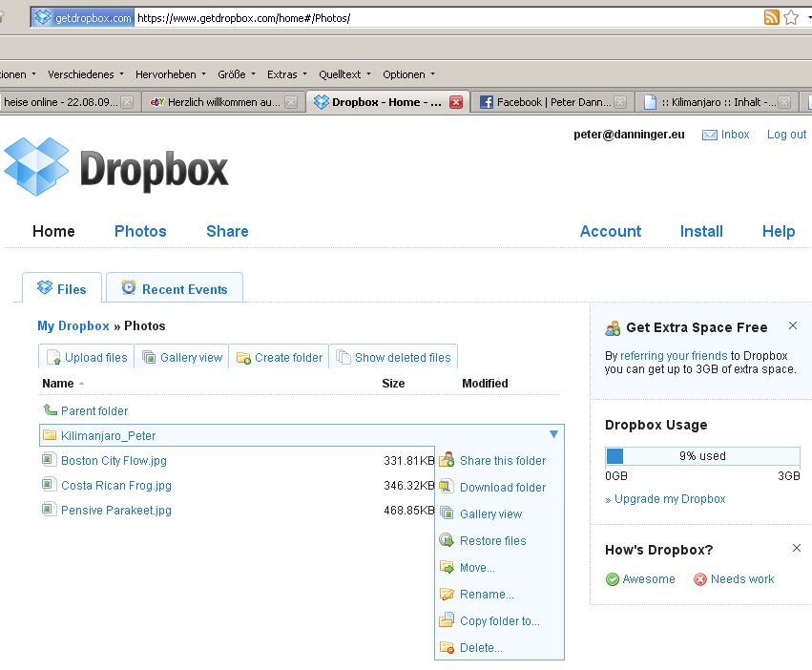Click the context-menu Gallery view icon
812x670 pixels.
(447, 513)
